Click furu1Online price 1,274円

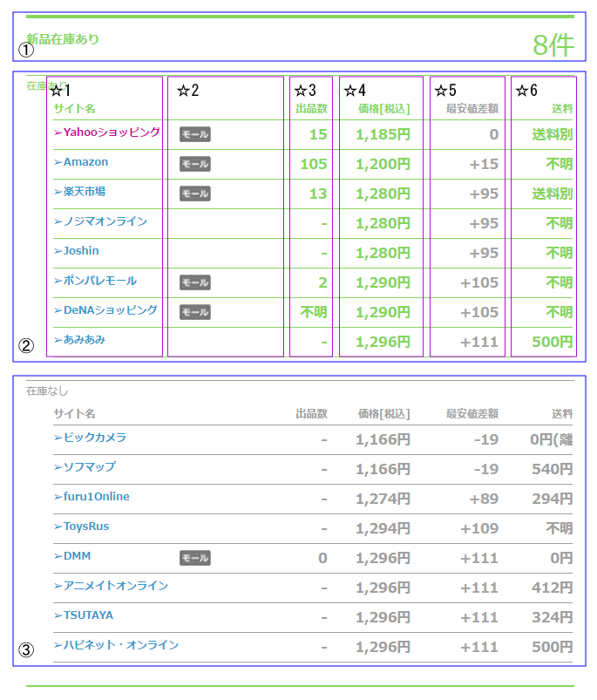(x=383, y=499)
